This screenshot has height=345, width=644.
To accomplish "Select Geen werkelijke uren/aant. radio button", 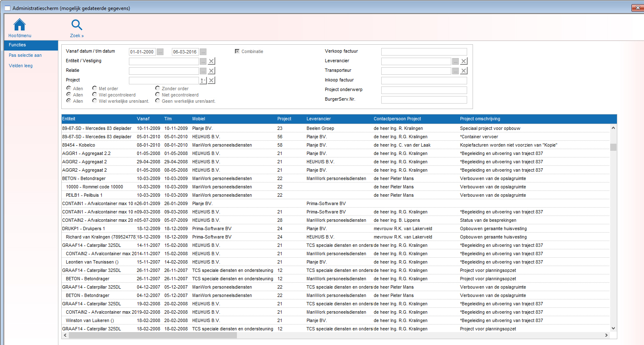I will point(157,101).
